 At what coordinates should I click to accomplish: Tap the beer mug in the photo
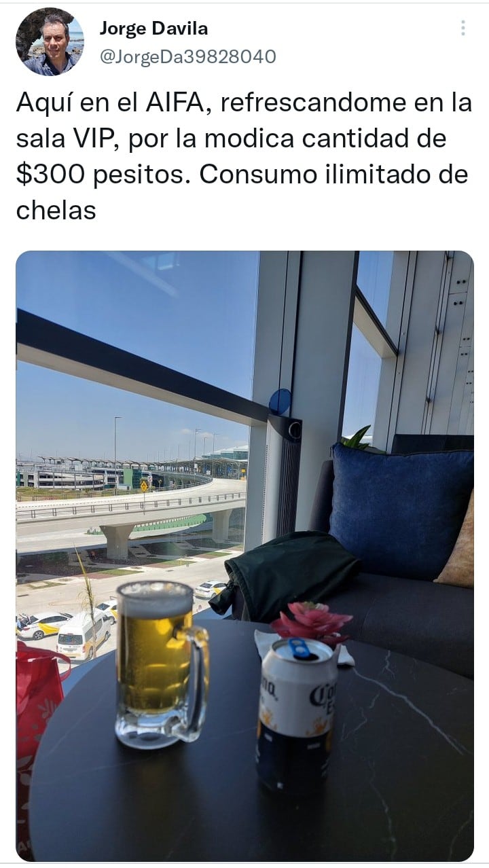coord(161,666)
